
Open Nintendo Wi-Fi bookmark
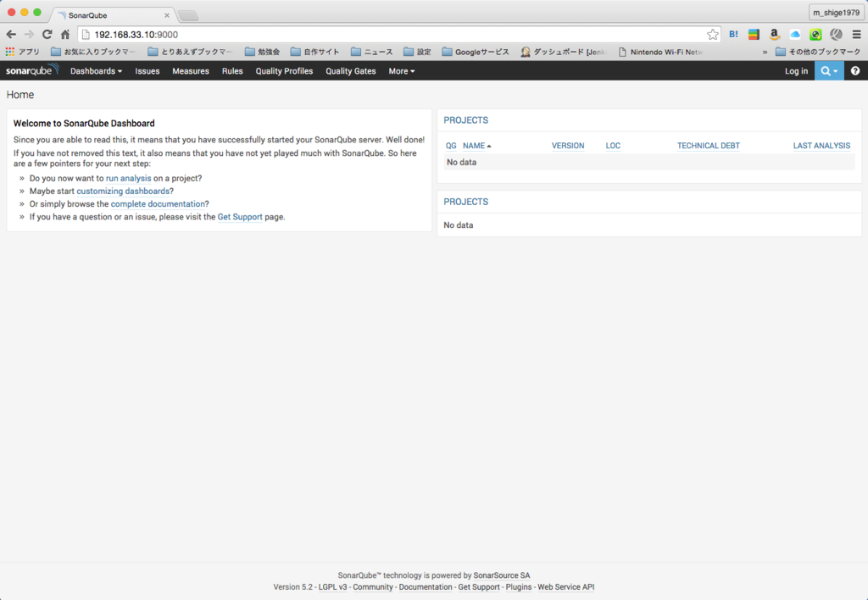pyautogui.click(x=661, y=52)
